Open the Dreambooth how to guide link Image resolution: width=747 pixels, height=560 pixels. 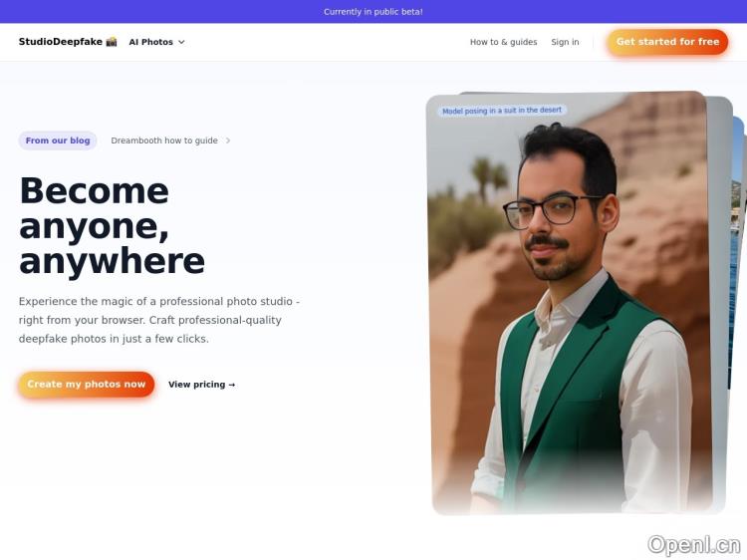pyautogui.click(x=164, y=140)
